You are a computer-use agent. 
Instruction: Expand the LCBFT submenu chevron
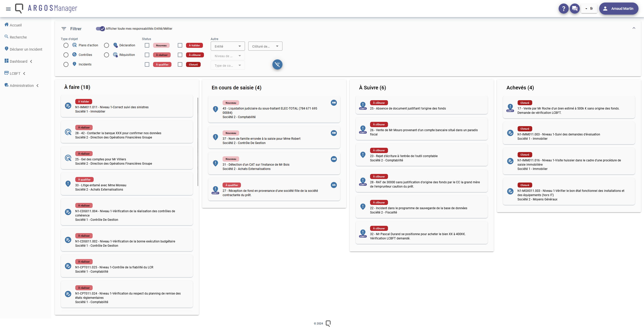coord(24,74)
